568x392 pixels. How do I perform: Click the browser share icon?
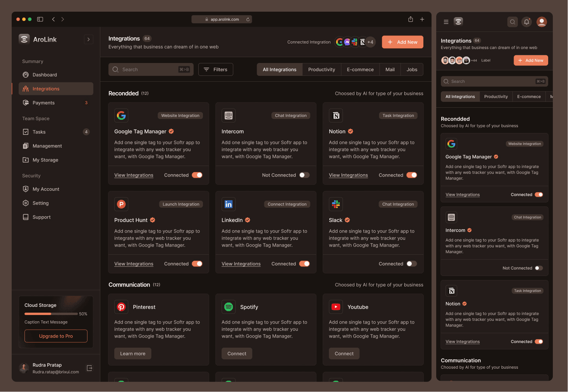pos(411,19)
